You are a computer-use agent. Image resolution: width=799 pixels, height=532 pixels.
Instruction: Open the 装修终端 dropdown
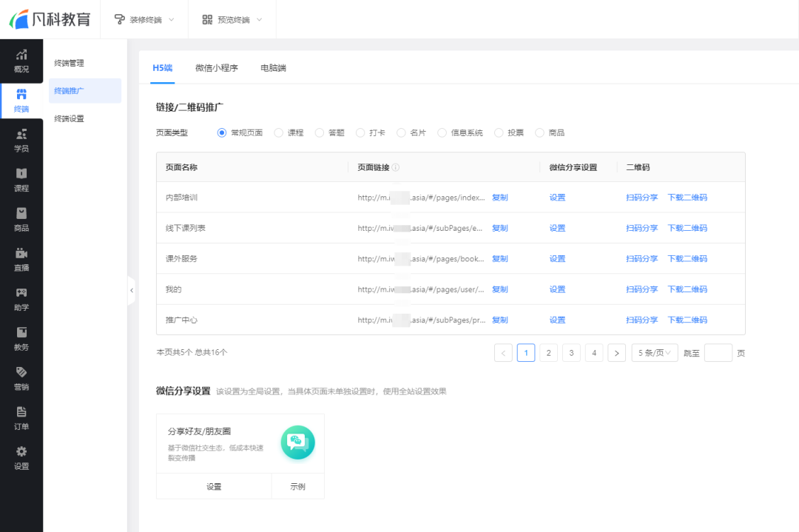click(144, 20)
